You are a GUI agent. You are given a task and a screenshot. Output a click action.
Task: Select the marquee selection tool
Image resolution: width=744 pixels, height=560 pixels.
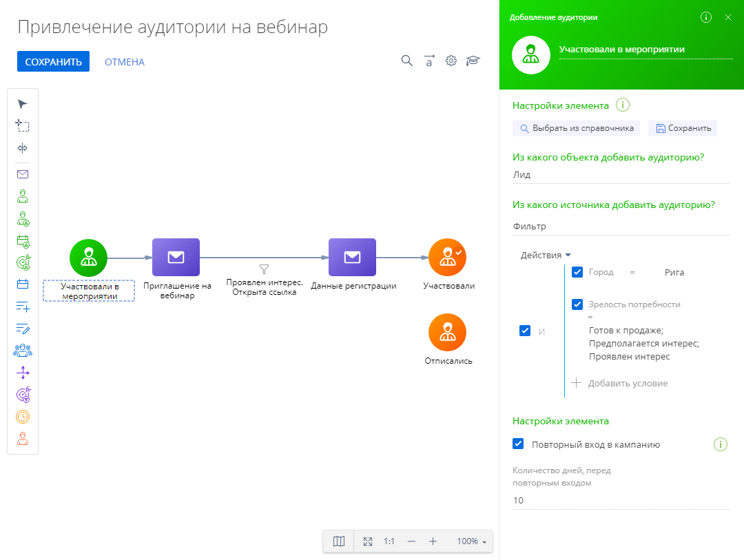pos(22,126)
